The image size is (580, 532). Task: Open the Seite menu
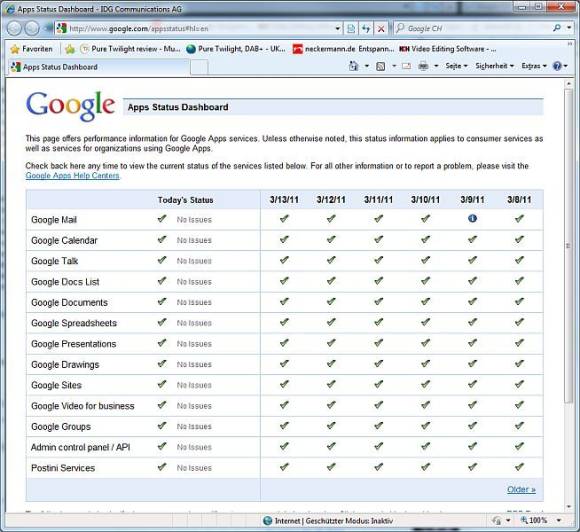tap(456, 66)
